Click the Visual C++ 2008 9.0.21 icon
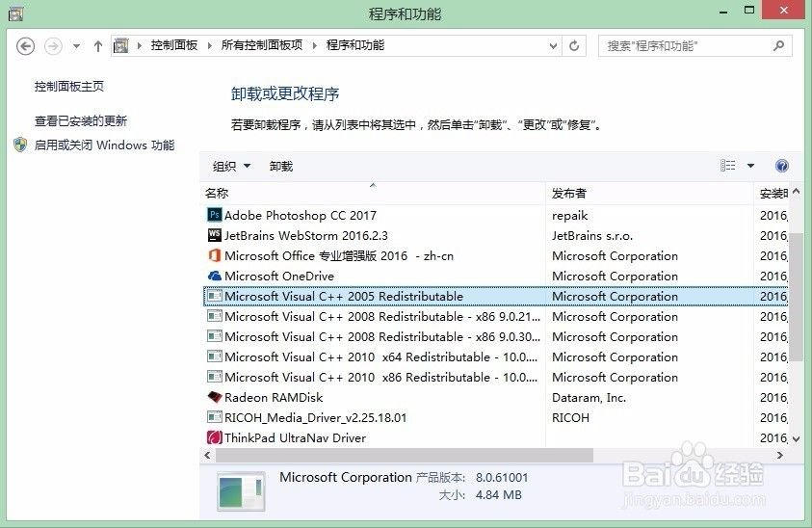Screen dimensions: 812x528 tap(215, 316)
